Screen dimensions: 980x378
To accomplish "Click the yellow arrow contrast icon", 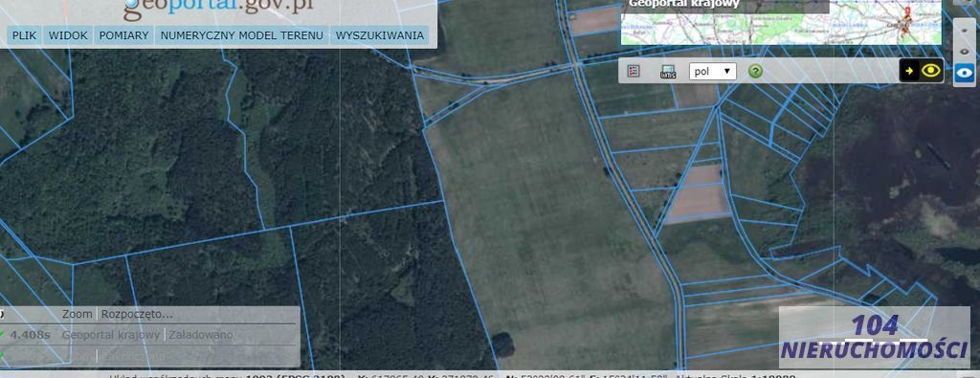I will 909,71.
